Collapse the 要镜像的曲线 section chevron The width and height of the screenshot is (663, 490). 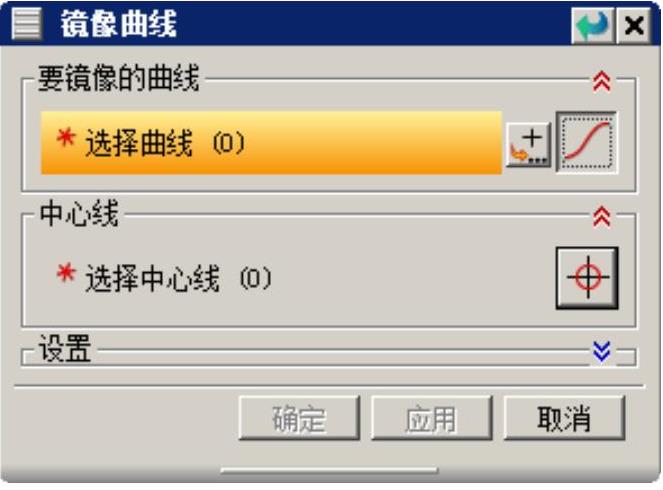tap(602, 81)
